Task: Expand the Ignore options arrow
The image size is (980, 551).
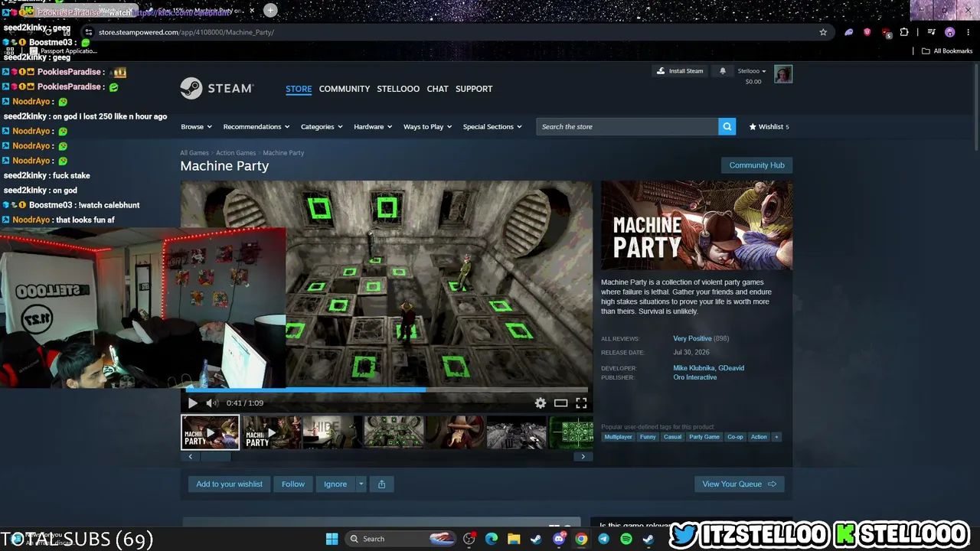Action: 361,484
